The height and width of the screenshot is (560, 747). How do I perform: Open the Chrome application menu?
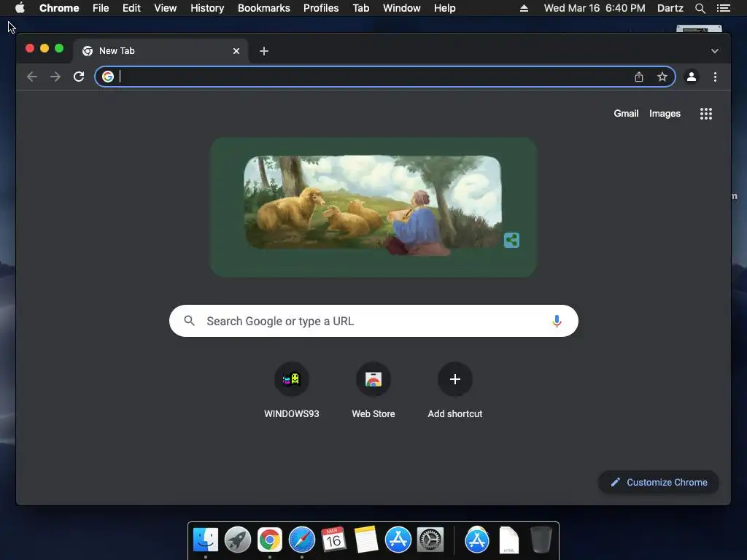59,8
